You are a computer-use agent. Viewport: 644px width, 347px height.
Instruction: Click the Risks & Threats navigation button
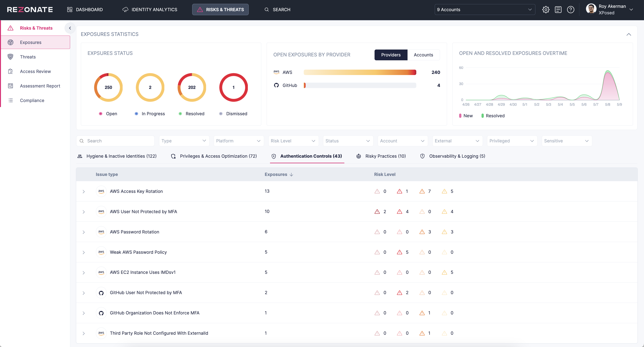(x=220, y=9)
